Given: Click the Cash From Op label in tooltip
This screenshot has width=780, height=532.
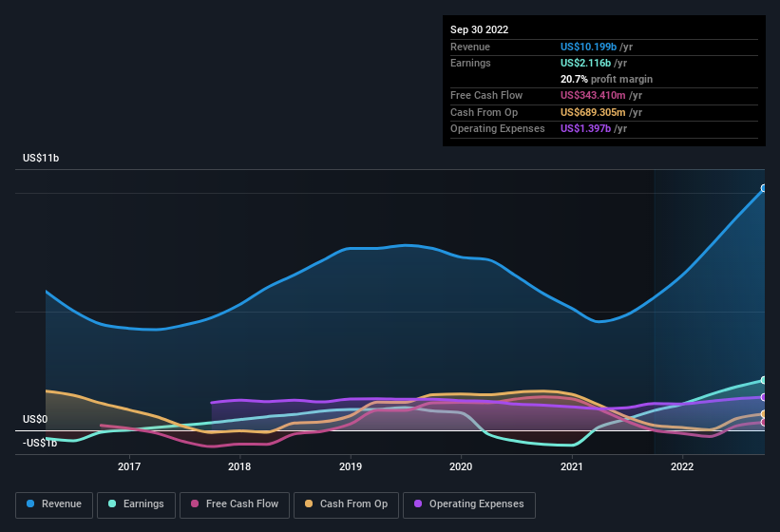Looking at the screenshot, I should tap(484, 112).
